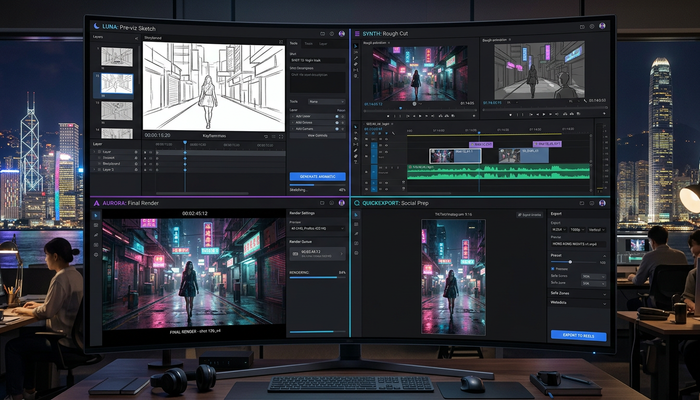This screenshot has height=400, width=700.
Task: Open the settings gear in SYNTH header
Action: click(592, 26)
